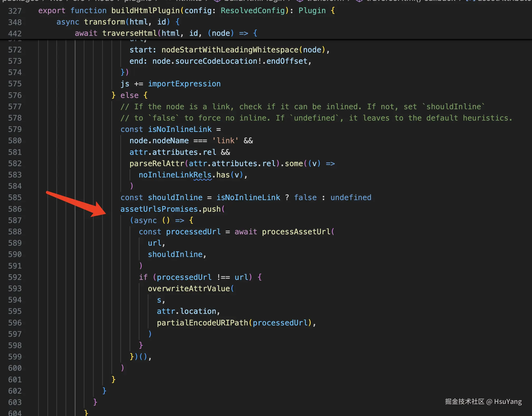Click line number 576 in gutter

click(15, 95)
